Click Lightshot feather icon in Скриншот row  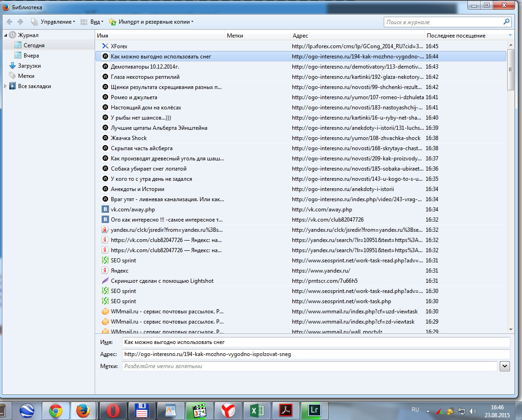pyautogui.click(x=105, y=280)
